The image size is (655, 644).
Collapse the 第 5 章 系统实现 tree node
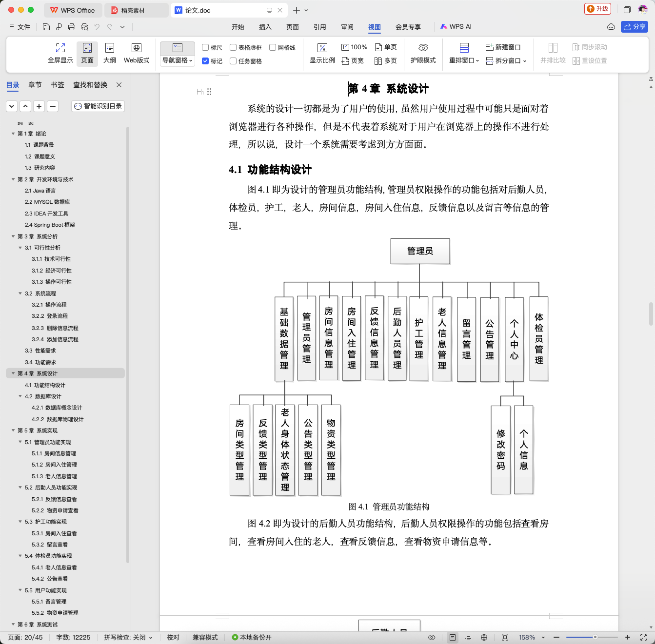pyautogui.click(x=13, y=430)
